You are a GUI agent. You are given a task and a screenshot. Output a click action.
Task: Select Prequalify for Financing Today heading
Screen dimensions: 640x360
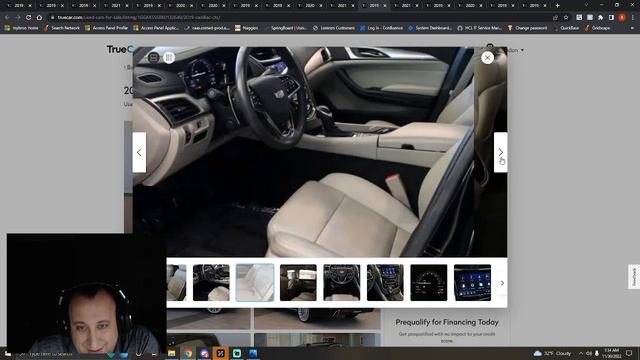click(x=447, y=322)
